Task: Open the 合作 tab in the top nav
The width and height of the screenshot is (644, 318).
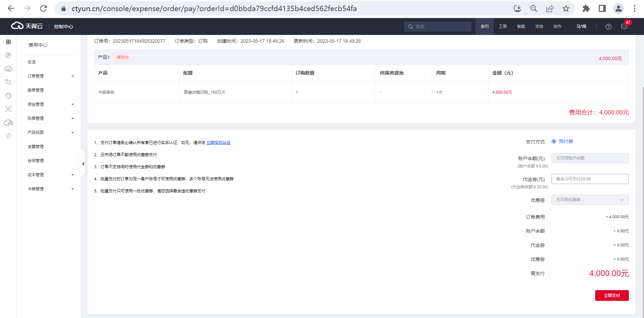Action: [x=557, y=27]
